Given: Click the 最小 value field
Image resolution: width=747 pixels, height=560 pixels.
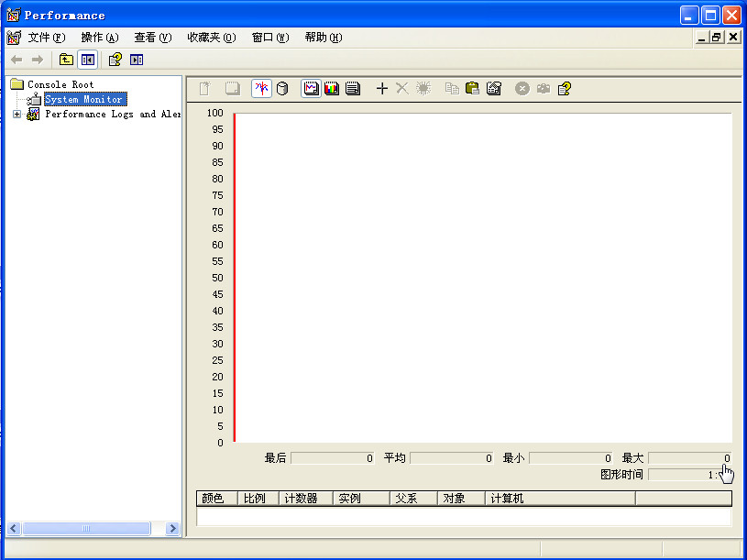Looking at the screenshot, I should [x=571, y=458].
